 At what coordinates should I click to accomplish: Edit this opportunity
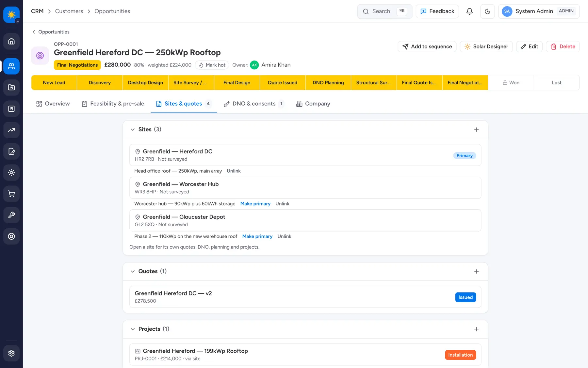(529, 46)
